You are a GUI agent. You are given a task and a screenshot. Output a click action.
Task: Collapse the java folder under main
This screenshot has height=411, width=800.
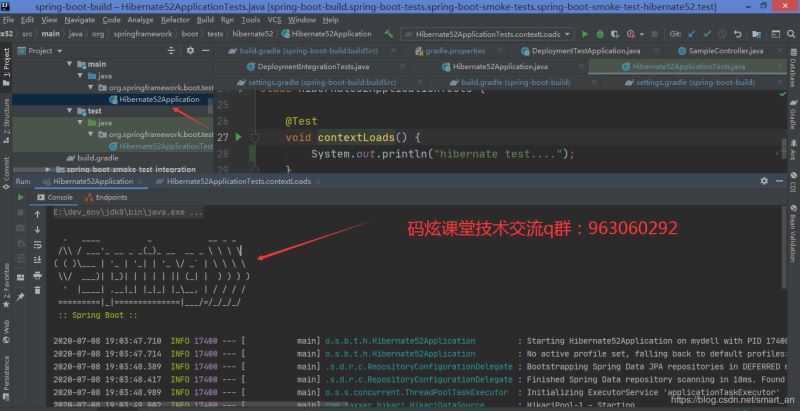coord(80,76)
